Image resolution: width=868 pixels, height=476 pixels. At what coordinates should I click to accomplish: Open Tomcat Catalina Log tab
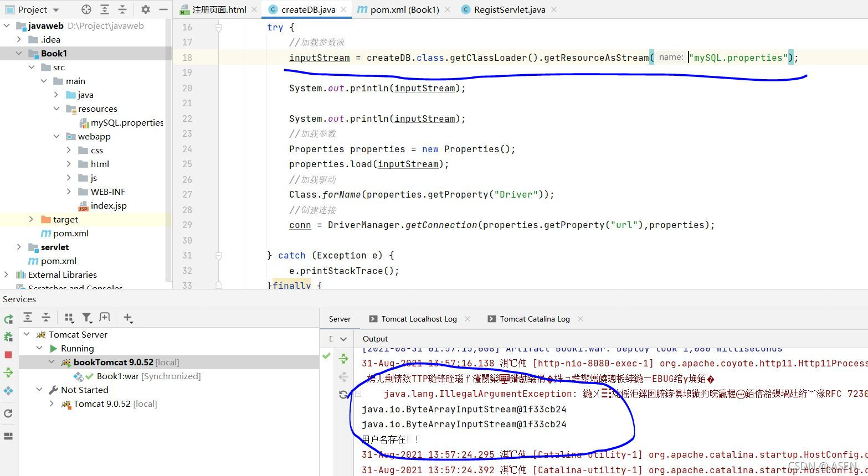535,319
